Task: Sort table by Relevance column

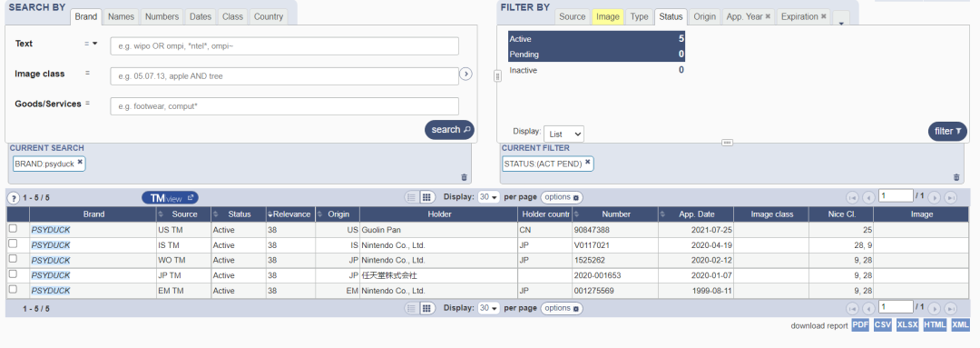Action: 289,214
